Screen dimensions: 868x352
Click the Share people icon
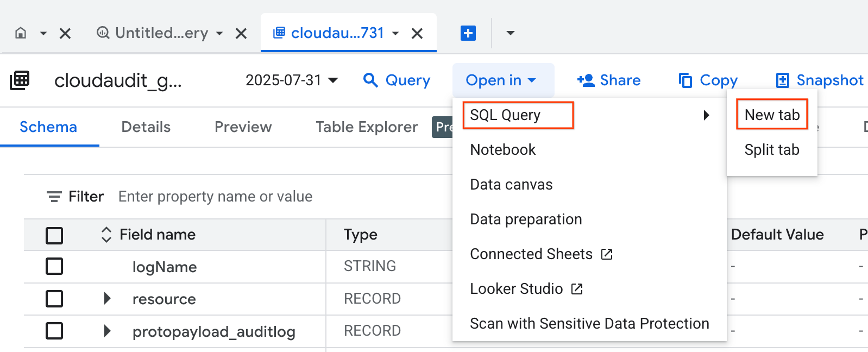(586, 80)
